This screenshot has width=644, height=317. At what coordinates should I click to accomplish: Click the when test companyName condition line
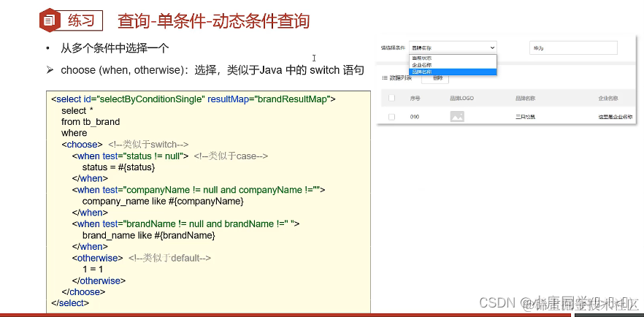click(199, 190)
